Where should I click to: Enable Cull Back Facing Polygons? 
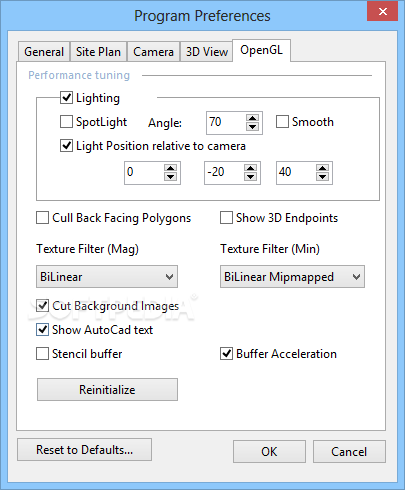42,218
